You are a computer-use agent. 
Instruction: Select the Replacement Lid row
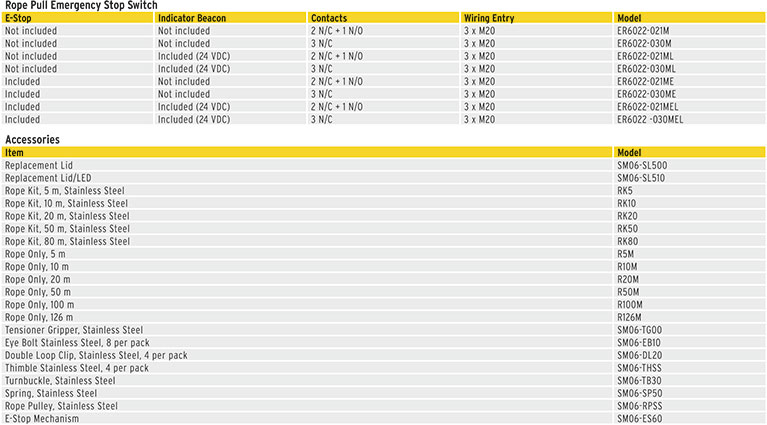(39, 165)
